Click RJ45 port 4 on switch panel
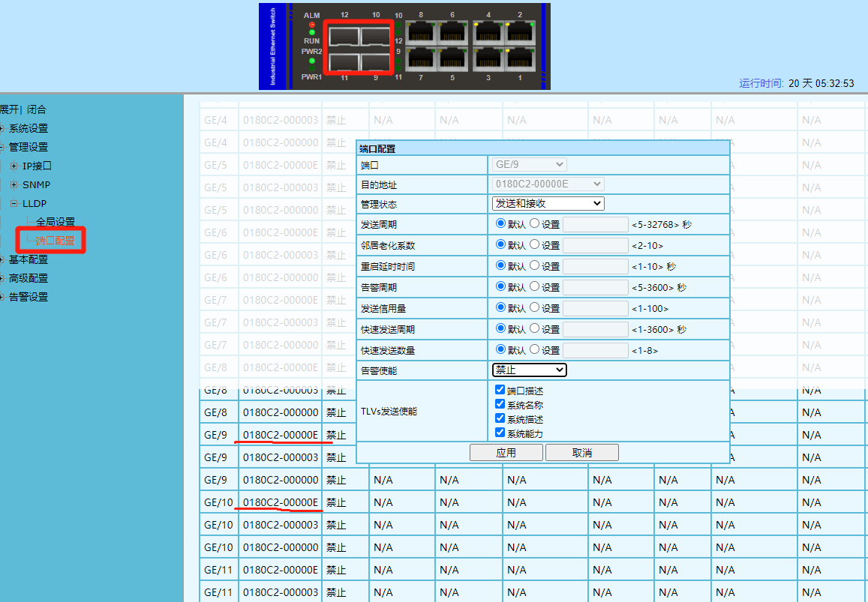868x602 pixels. (x=488, y=32)
